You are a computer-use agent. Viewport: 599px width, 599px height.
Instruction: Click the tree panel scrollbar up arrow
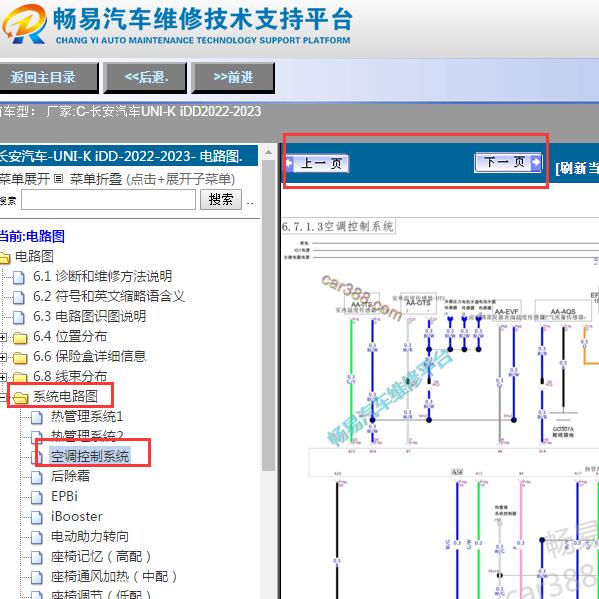[x=269, y=152]
